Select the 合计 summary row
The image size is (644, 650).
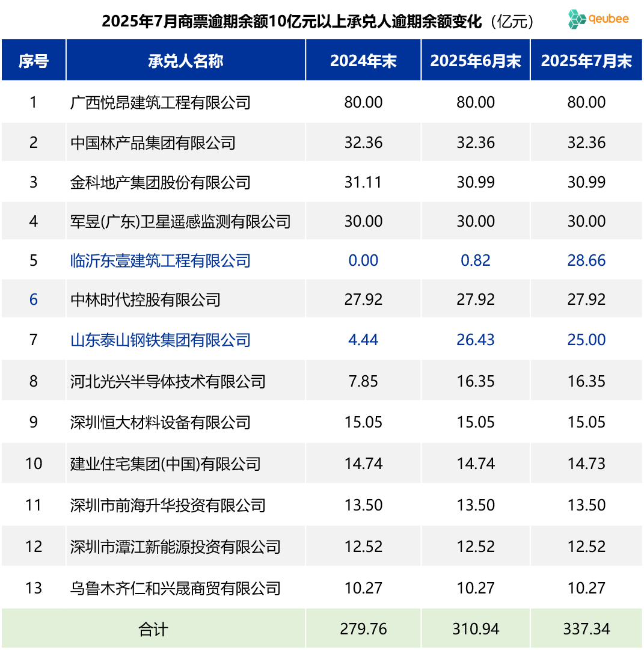(x=153, y=628)
